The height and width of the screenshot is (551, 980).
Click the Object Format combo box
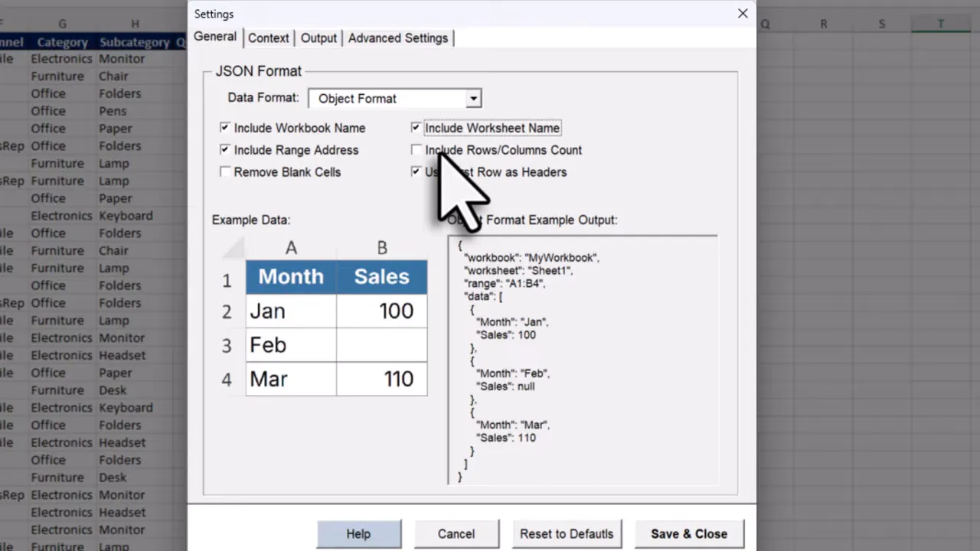tap(387, 99)
